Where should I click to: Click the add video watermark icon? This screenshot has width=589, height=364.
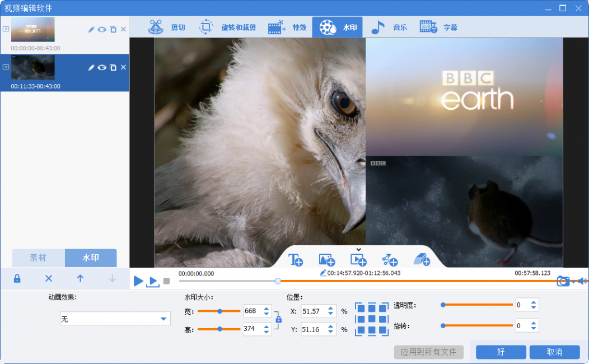358,260
